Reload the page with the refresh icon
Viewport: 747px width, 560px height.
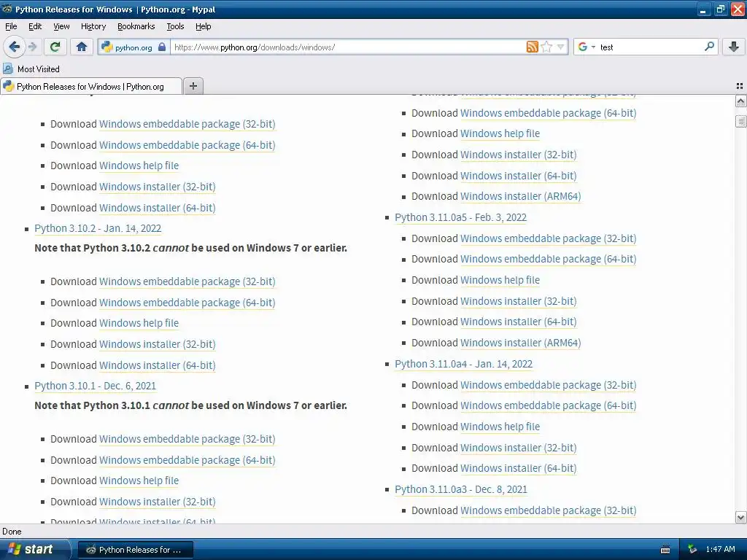tap(55, 47)
